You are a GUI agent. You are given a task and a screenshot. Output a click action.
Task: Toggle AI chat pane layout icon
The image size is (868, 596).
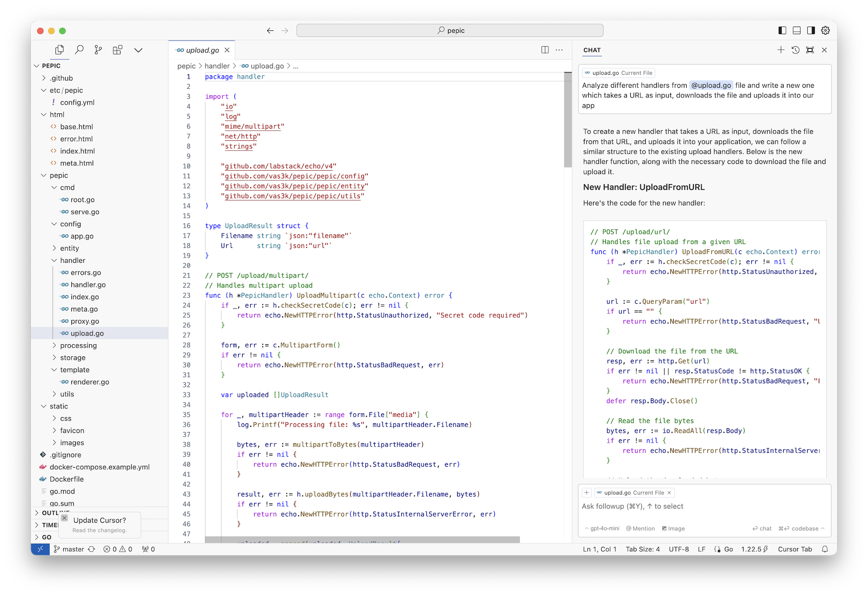(811, 30)
